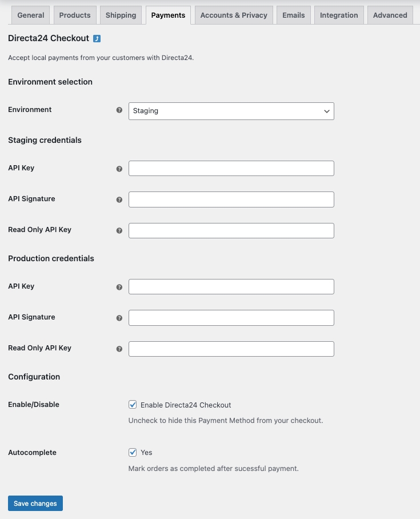
Task: Click the Production Read Only API Key field
Action: point(231,349)
